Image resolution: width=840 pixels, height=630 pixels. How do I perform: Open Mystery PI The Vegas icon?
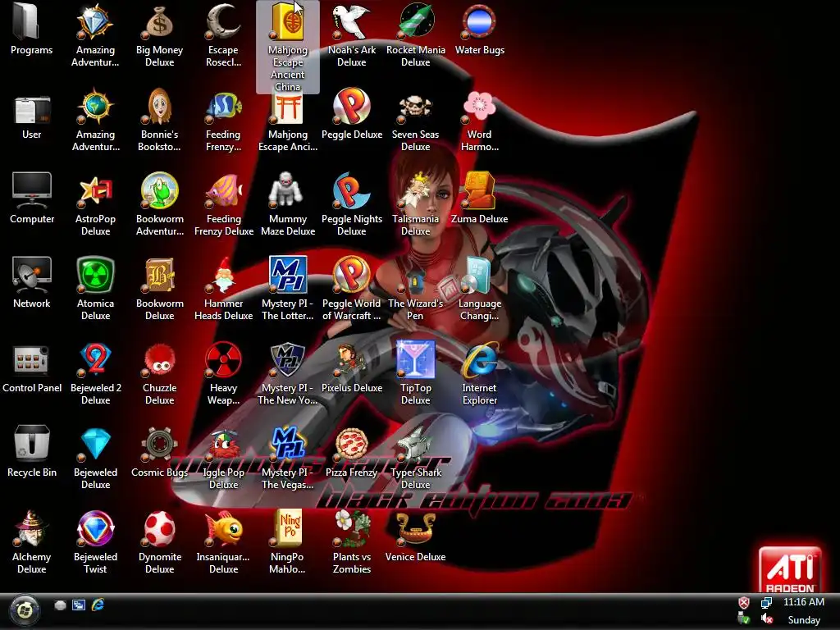click(x=287, y=445)
